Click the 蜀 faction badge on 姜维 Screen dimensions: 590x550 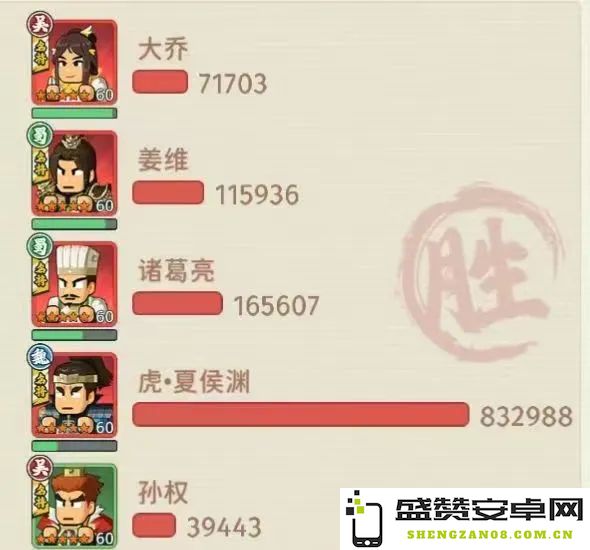[x=40, y=135]
